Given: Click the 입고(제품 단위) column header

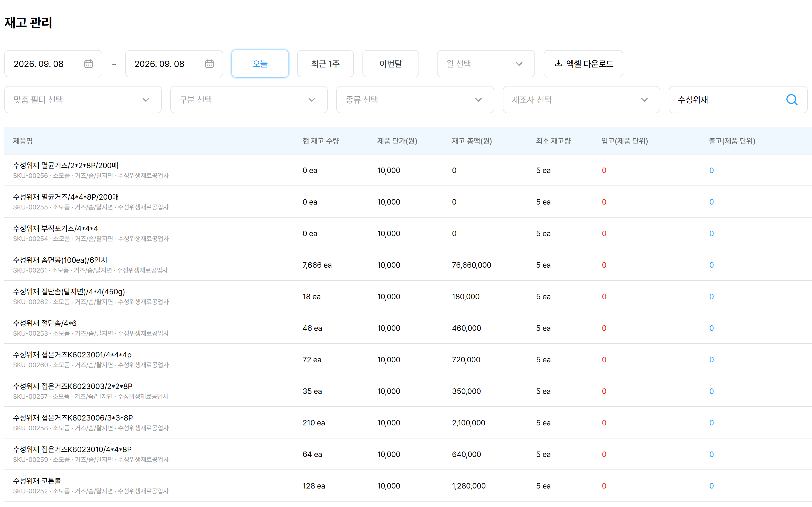Looking at the screenshot, I should point(625,141).
